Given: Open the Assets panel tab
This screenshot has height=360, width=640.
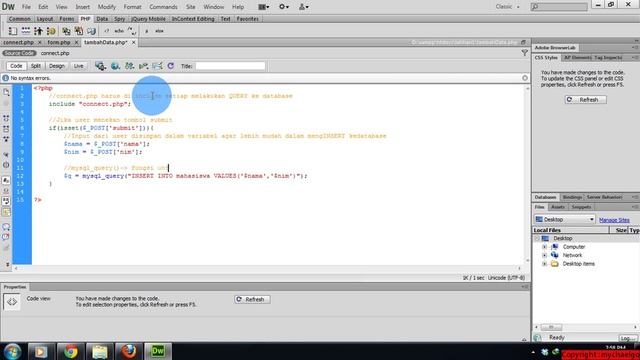Looking at the screenshot, I should click(x=558, y=207).
